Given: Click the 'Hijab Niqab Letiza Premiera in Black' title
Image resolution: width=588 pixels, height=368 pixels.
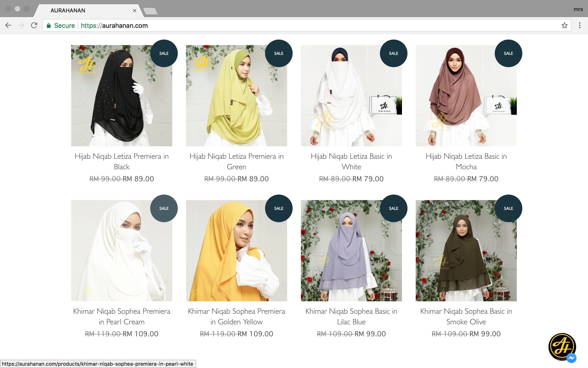Looking at the screenshot, I should (x=122, y=161).
